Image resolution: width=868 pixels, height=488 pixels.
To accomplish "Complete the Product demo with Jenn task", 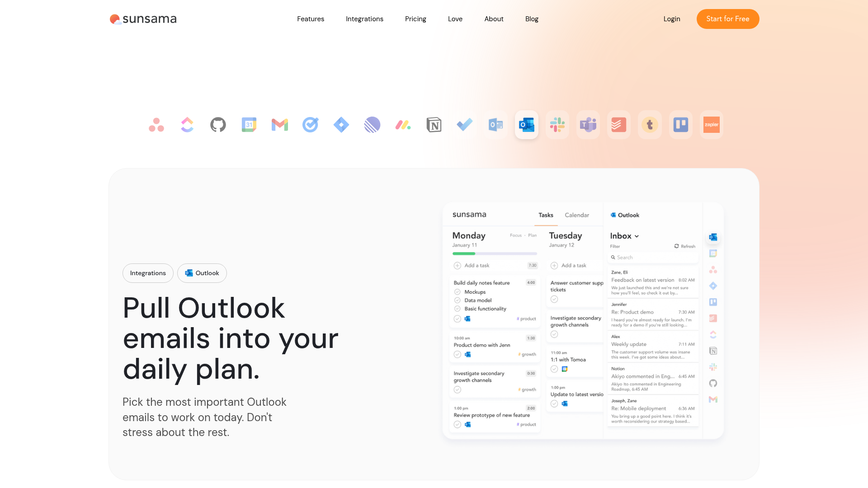I will (x=458, y=355).
